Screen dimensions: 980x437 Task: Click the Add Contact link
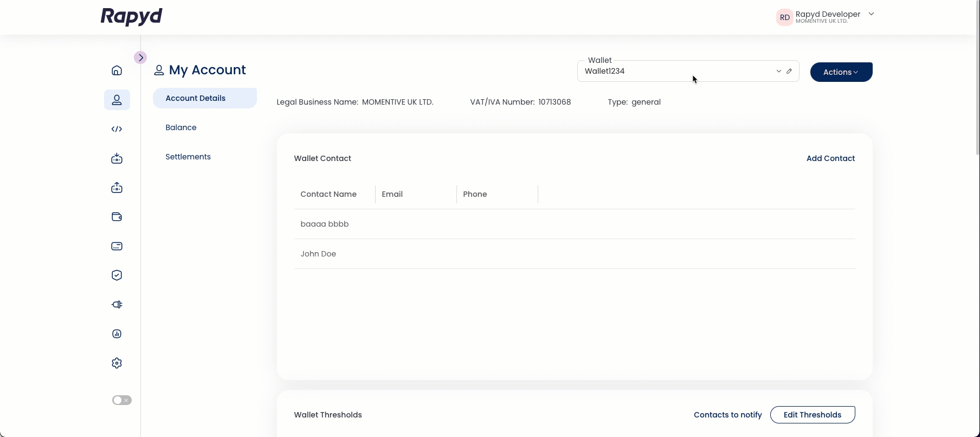830,158
